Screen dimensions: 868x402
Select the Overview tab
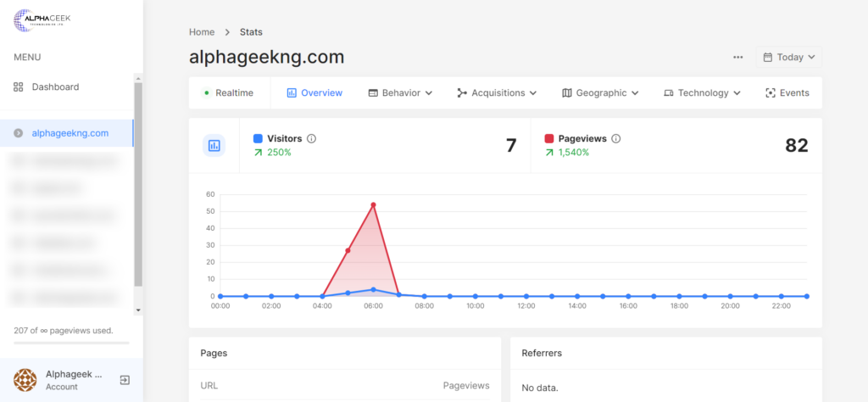point(314,93)
